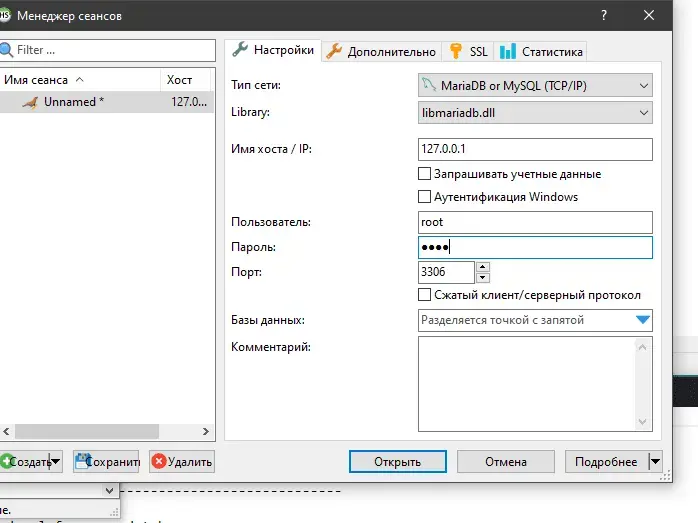Click the Хост column header
The image size is (698, 523).
pyautogui.click(x=185, y=80)
